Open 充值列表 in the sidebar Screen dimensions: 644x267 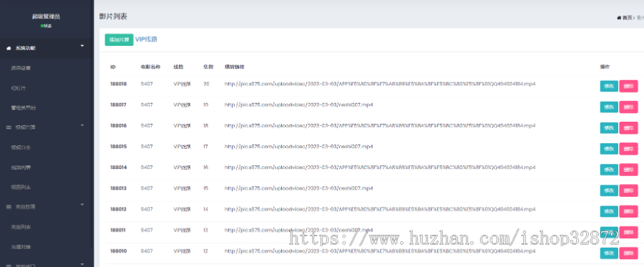pyautogui.click(x=21, y=227)
